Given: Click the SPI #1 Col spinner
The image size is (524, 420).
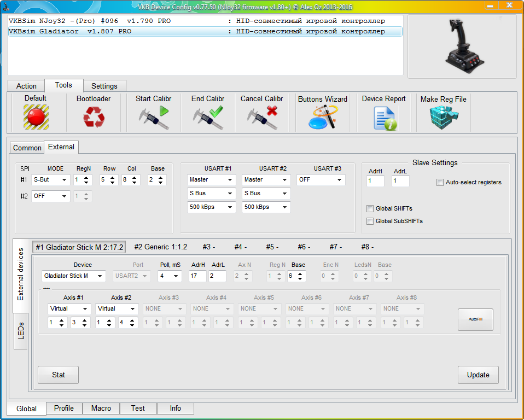Looking at the screenshot, I should pyautogui.click(x=131, y=180).
